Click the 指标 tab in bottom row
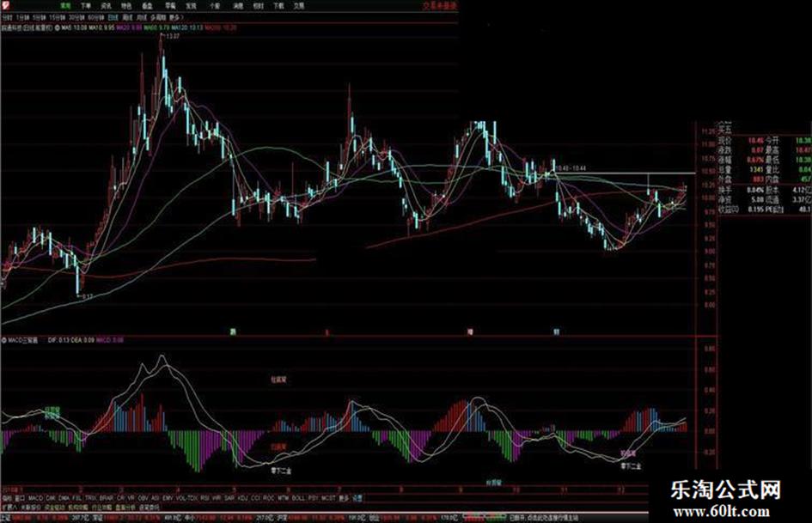Screen dimensions: 812x523 coord(7,498)
